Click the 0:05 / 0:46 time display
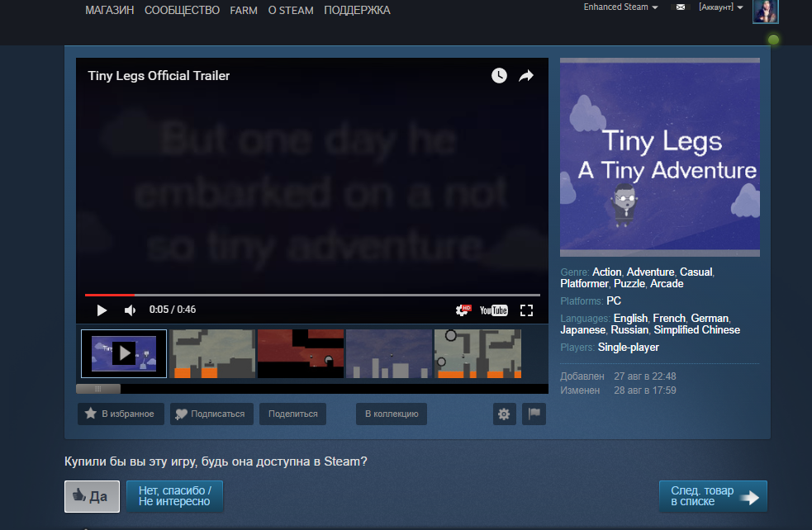The height and width of the screenshot is (530, 812). [x=173, y=310]
